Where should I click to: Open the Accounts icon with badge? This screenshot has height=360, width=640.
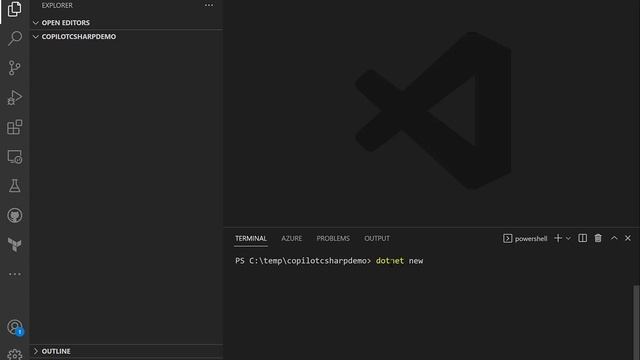[x=15, y=327]
